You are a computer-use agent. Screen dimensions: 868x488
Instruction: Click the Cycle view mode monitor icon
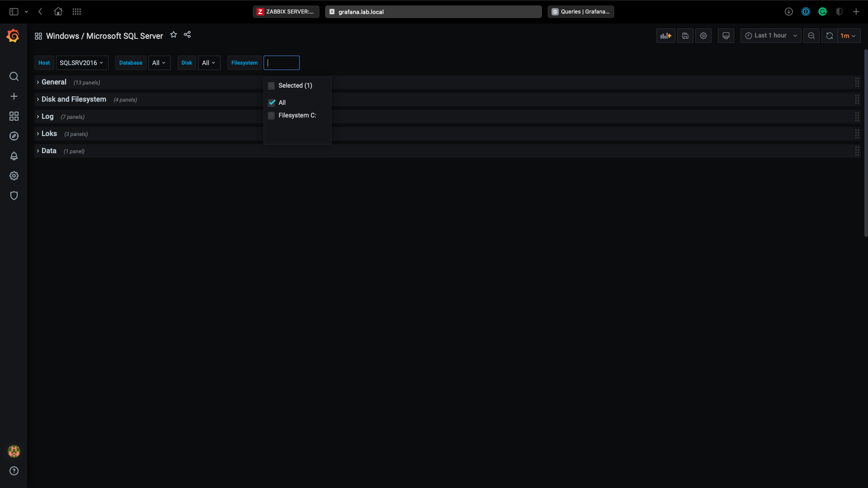coord(726,36)
